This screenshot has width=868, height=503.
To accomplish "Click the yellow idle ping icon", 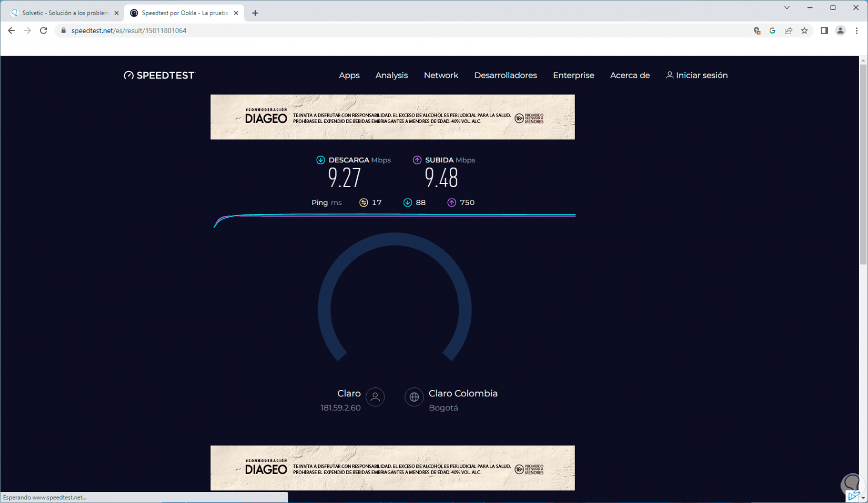I will pyautogui.click(x=364, y=202).
